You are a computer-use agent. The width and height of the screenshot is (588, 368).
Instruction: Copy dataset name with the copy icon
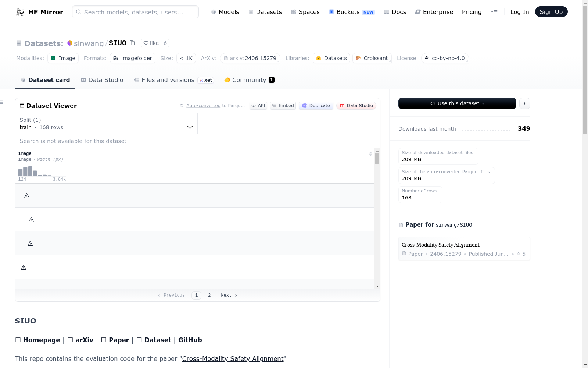tap(132, 43)
